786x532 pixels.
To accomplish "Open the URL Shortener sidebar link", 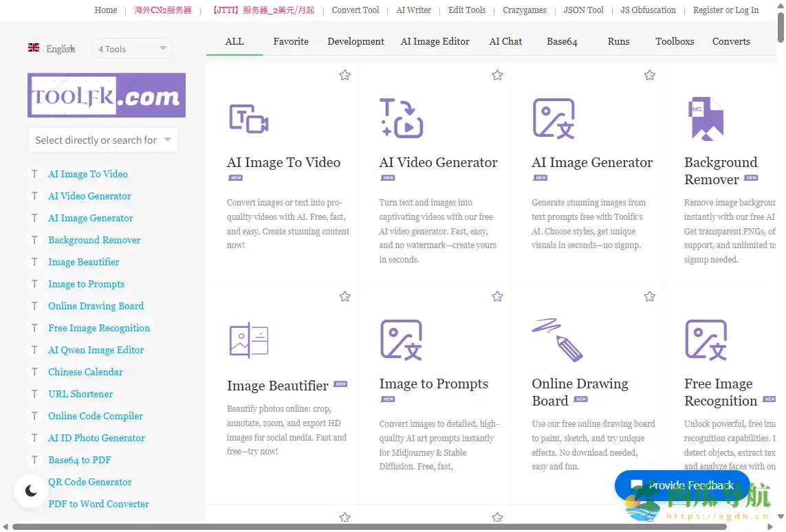I will click(80, 394).
